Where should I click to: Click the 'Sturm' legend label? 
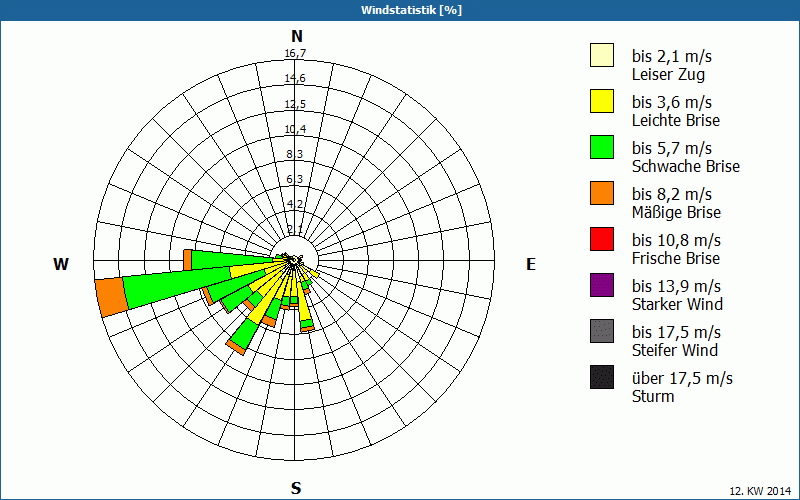653,396
